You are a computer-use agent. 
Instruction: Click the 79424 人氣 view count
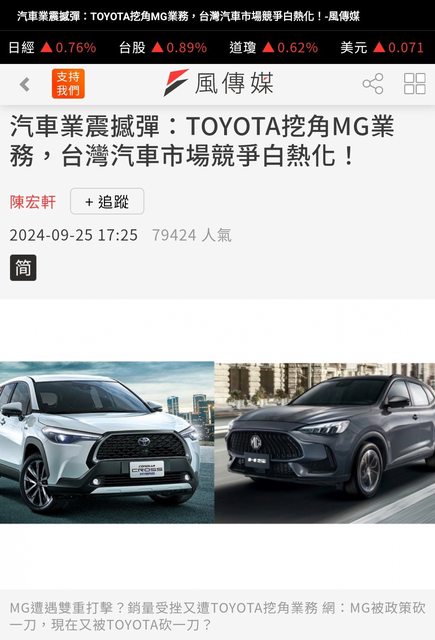coord(192,235)
